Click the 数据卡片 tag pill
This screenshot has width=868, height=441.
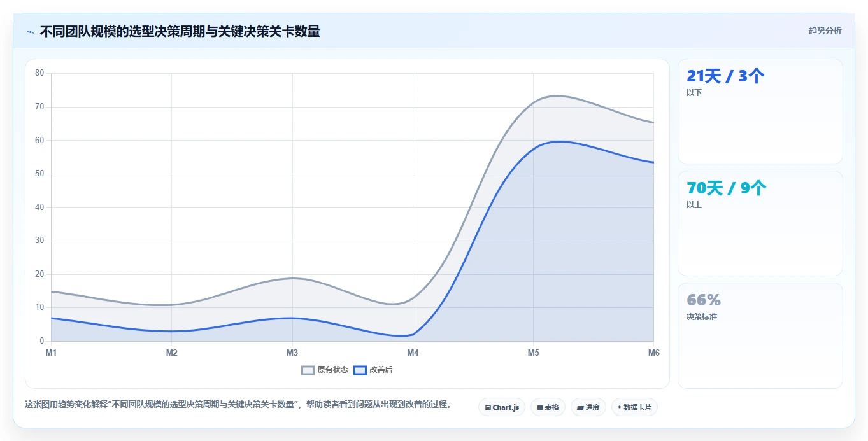click(634, 407)
